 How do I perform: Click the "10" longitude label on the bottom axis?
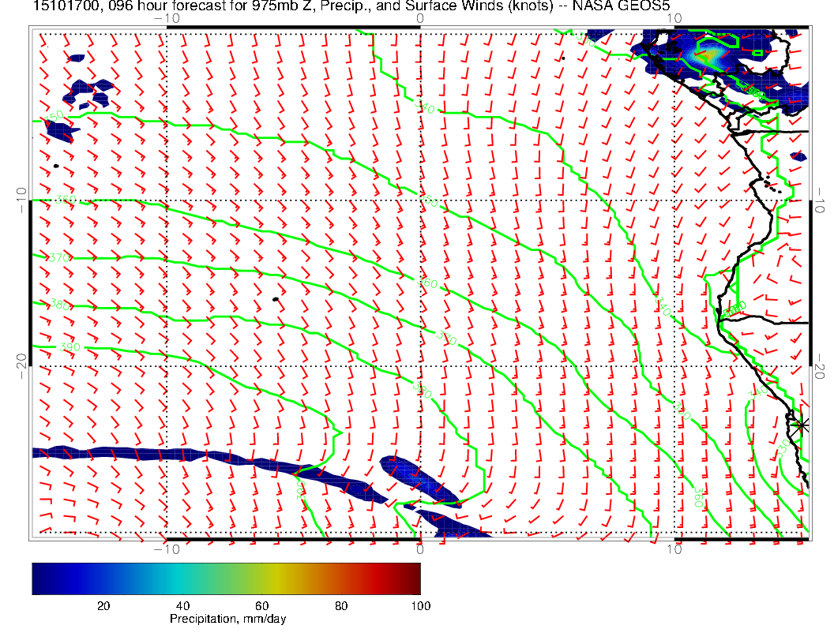[674, 549]
